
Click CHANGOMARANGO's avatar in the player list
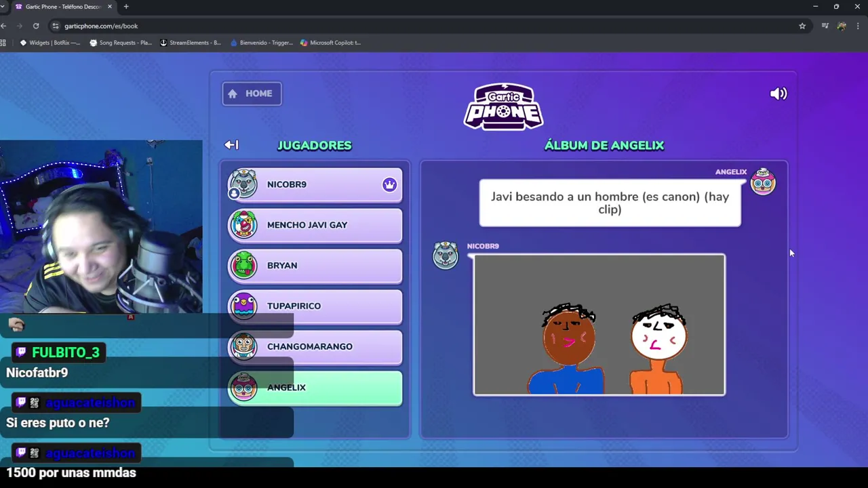click(243, 346)
